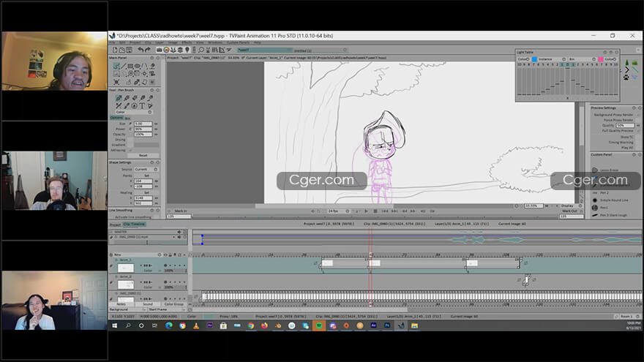Open Microsoft Edge from the taskbar
Viewport: 644px width, 362px height.
pos(169,325)
